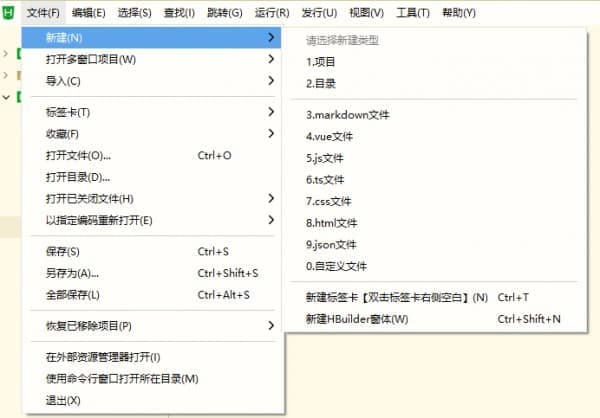
Task: Create a new 4.vue文件
Action: pyautogui.click(x=329, y=136)
